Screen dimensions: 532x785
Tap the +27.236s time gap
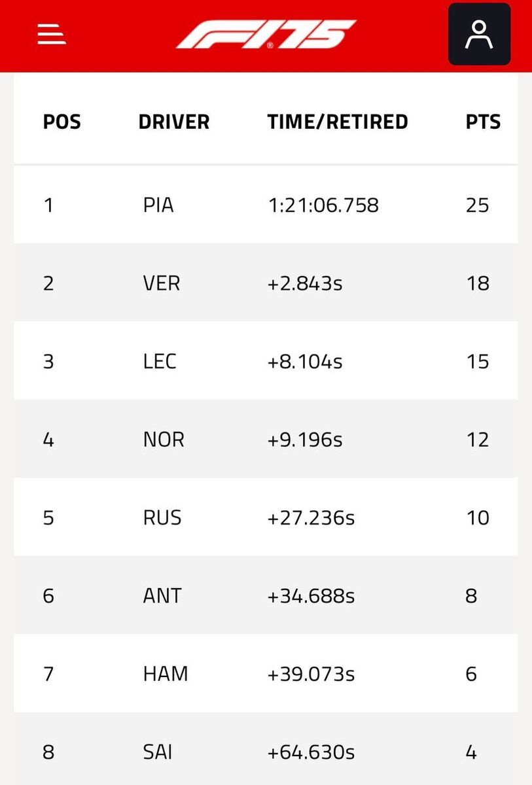[x=311, y=517]
